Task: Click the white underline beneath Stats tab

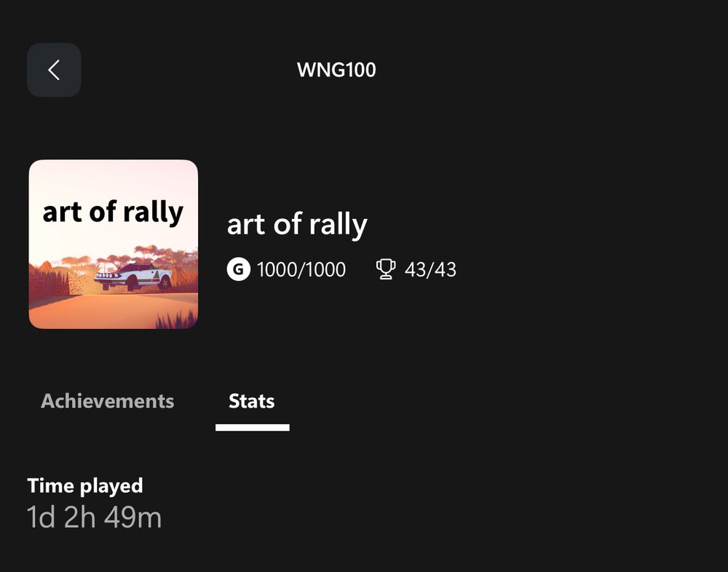Action: coord(253,428)
